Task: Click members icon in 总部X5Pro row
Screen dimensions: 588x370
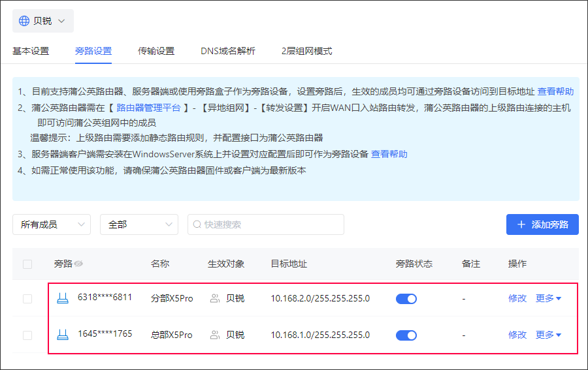Action: point(215,335)
